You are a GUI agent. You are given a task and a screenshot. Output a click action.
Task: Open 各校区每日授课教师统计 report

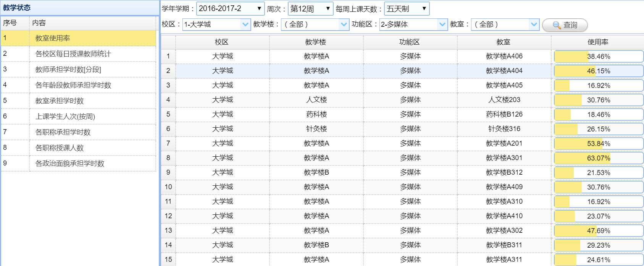click(73, 54)
